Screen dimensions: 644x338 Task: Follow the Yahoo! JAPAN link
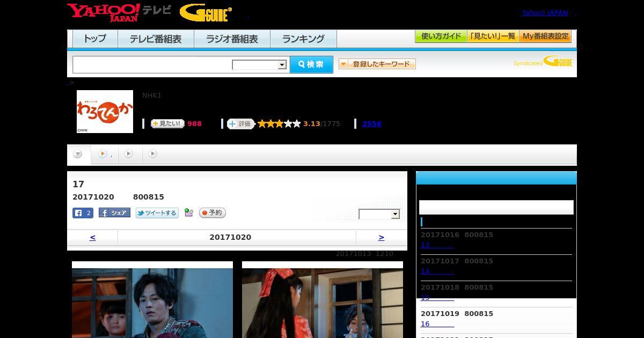pos(545,13)
